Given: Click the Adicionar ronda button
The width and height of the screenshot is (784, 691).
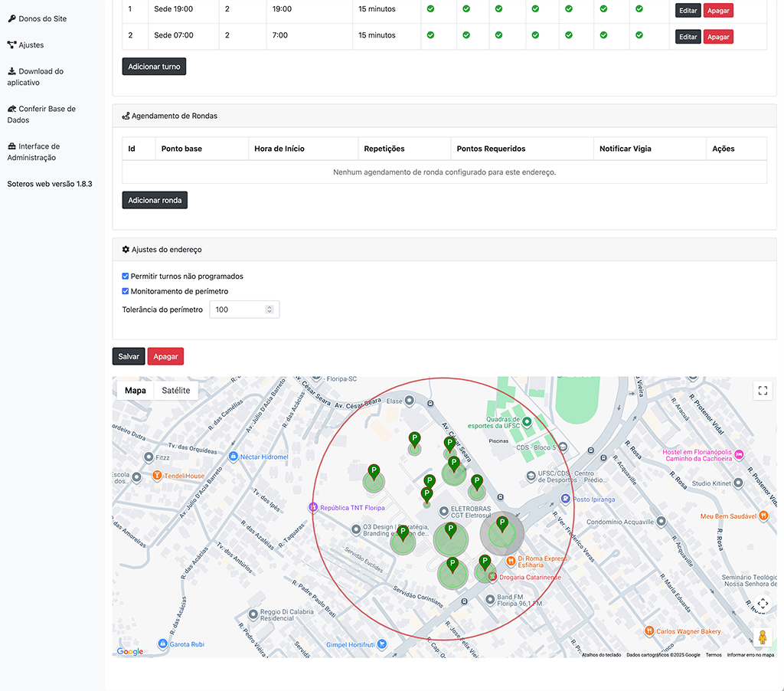Looking at the screenshot, I should 155,201.
